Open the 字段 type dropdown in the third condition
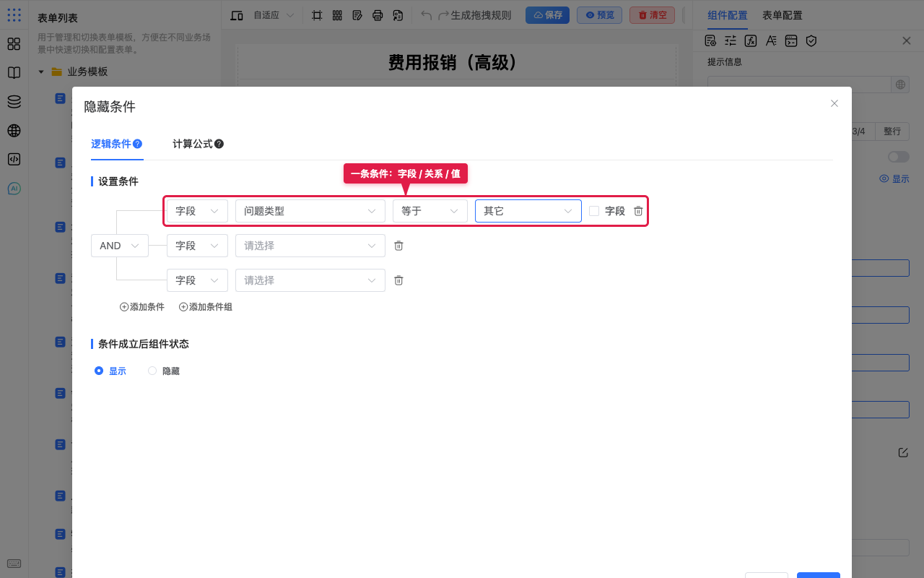 [x=197, y=280]
